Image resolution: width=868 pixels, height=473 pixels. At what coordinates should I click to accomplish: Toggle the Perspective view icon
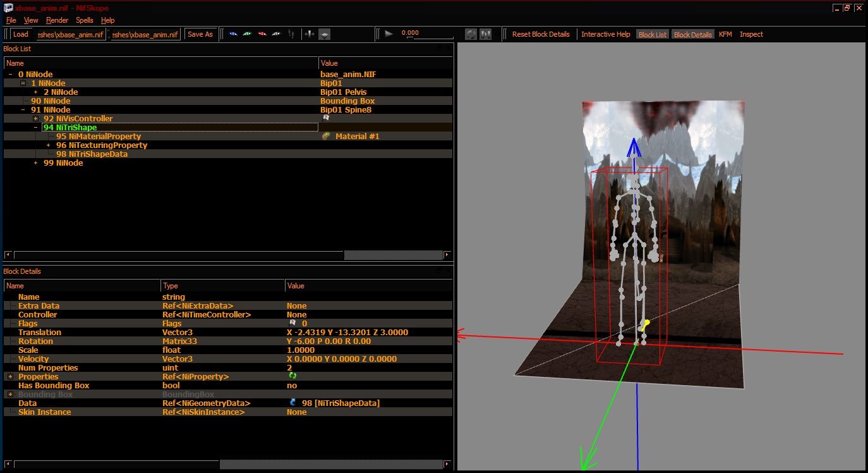(x=324, y=34)
